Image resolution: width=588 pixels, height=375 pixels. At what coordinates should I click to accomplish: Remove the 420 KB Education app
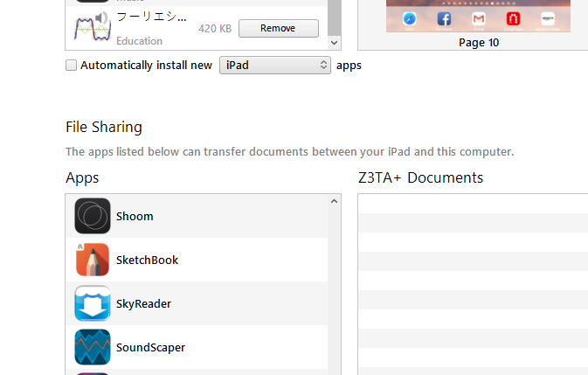click(x=279, y=29)
